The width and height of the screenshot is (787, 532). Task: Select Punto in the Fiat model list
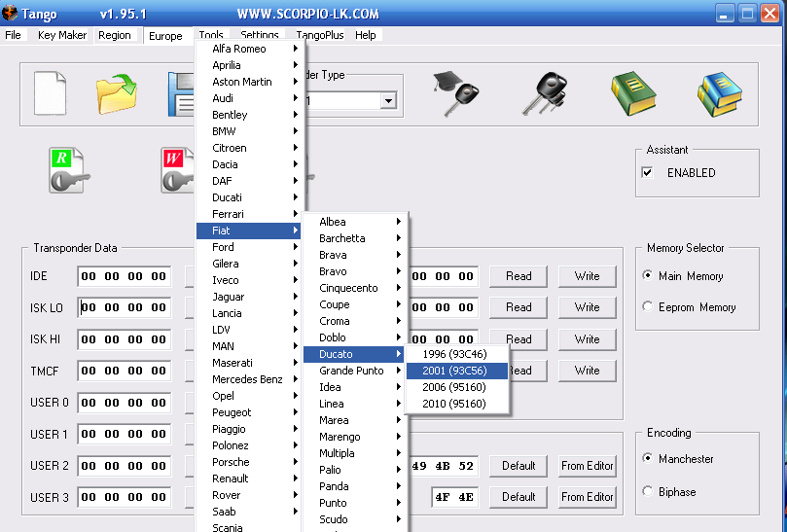355,503
